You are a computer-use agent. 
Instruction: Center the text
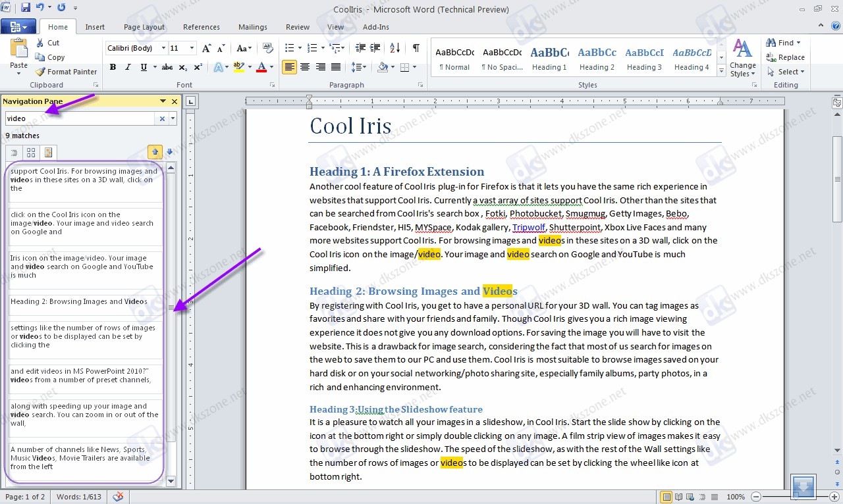305,67
